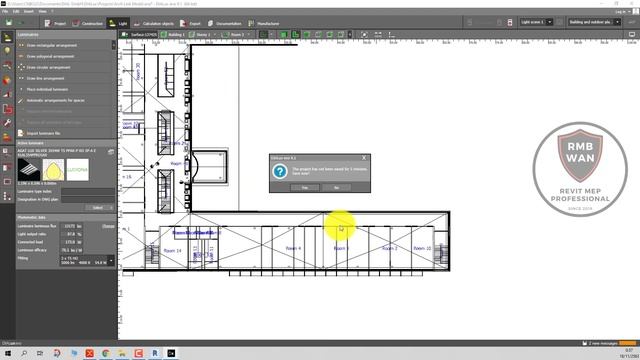
Task: Expand the Storey 1 breadcrumb dropdown
Action: [215, 35]
